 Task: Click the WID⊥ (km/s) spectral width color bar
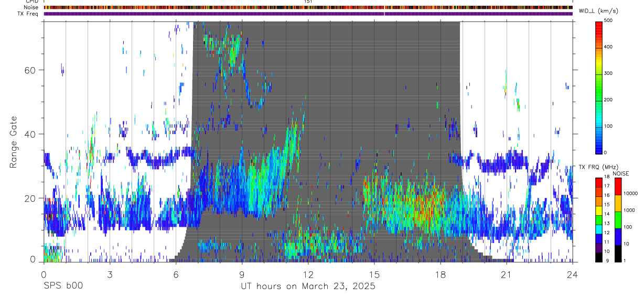(x=599, y=87)
